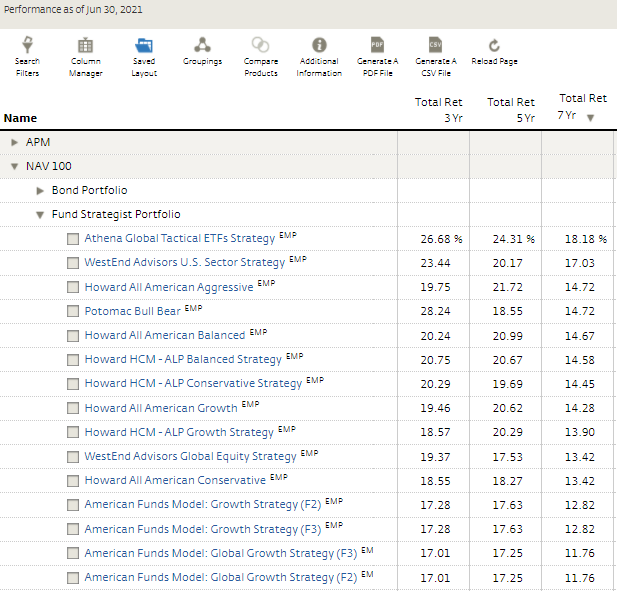
Task: Select the 26.68 % value for Athena
Action: 441,239
